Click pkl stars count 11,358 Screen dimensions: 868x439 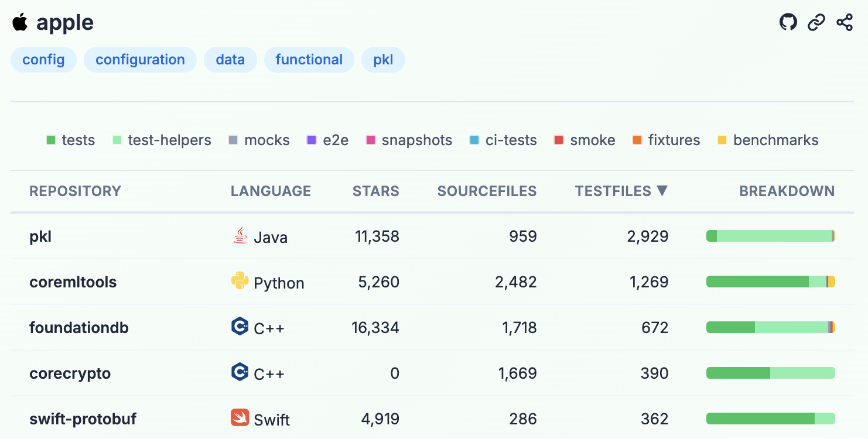point(377,236)
